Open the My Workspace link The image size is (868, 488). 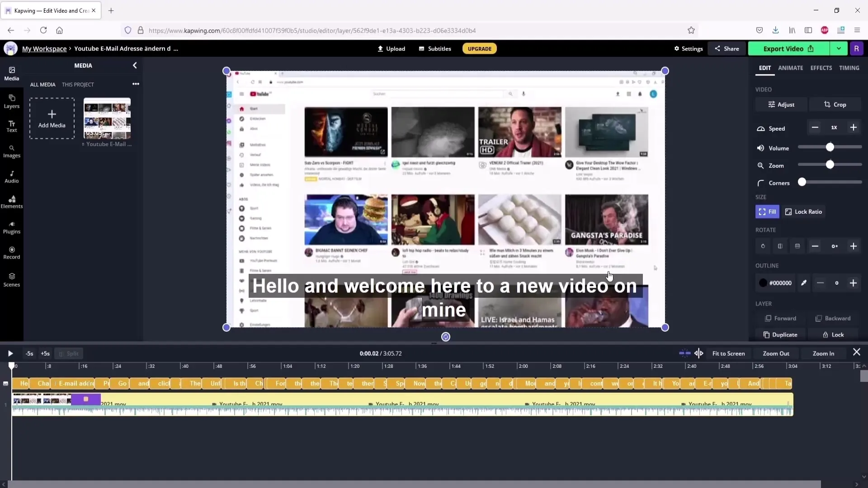tap(44, 49)
